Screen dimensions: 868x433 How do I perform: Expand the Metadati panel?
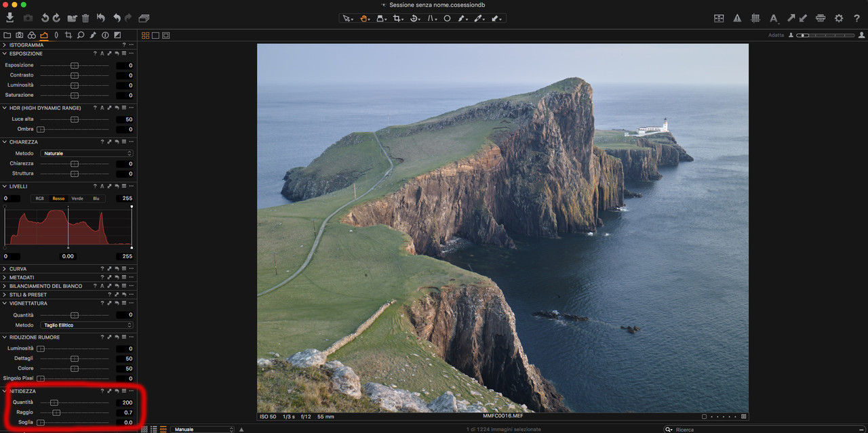click(5, 278)
